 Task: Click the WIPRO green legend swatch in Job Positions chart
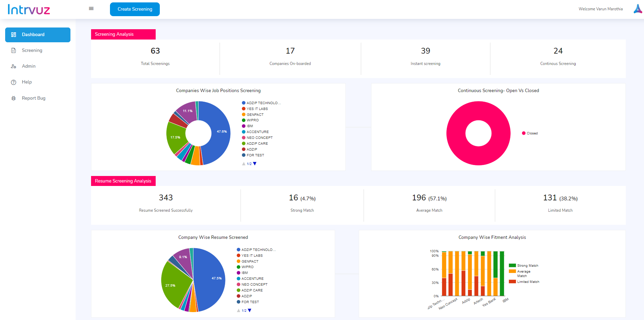pyautogui.click(x=244, y=120)
